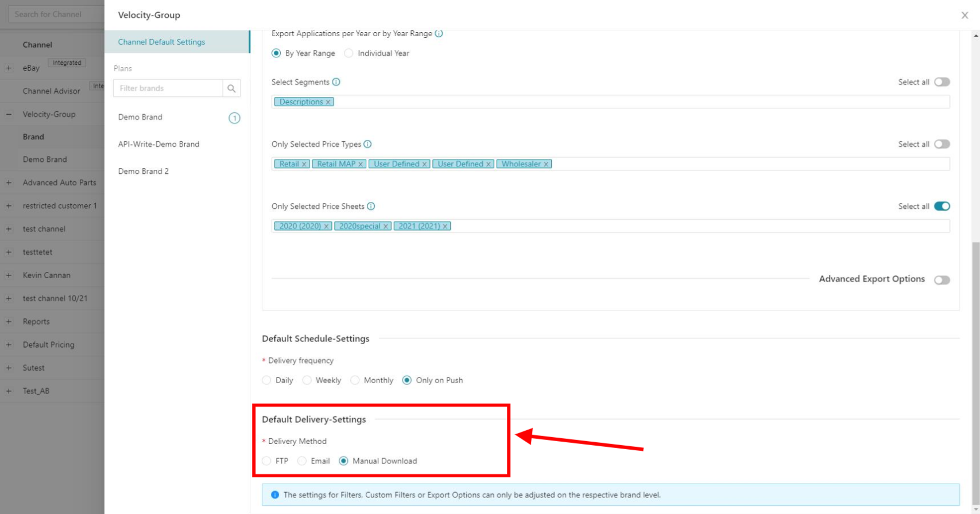Expand the eBay channel in sidebar
Image resolution: width=980 pixels, height=514 pixels.
pyautogui.click(x=9, y=68)
